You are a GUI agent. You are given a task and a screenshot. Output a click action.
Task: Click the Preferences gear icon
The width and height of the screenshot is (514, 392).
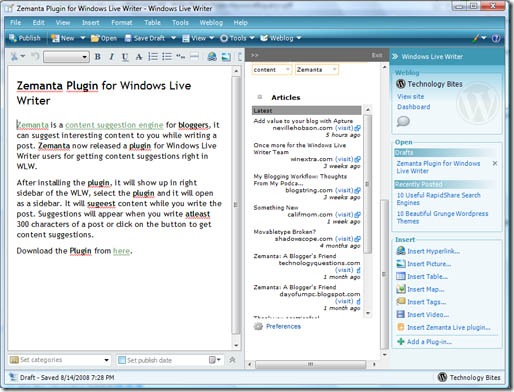point(258,326)
